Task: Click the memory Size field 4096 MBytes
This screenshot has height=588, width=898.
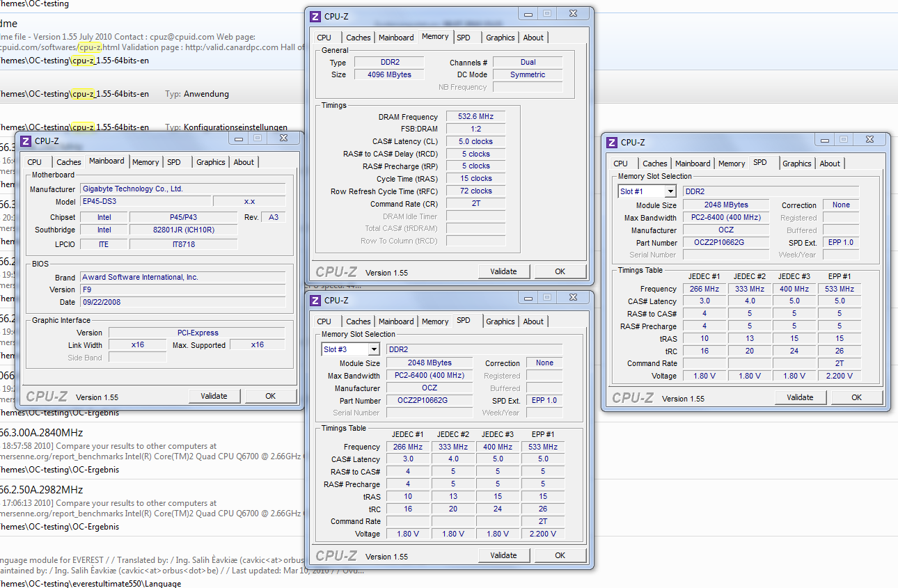Action: [389, 74]
